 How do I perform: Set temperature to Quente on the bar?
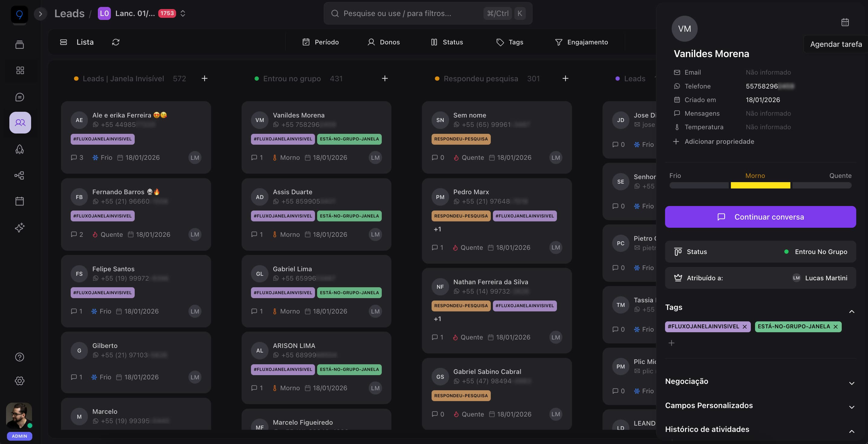(822, 185)
